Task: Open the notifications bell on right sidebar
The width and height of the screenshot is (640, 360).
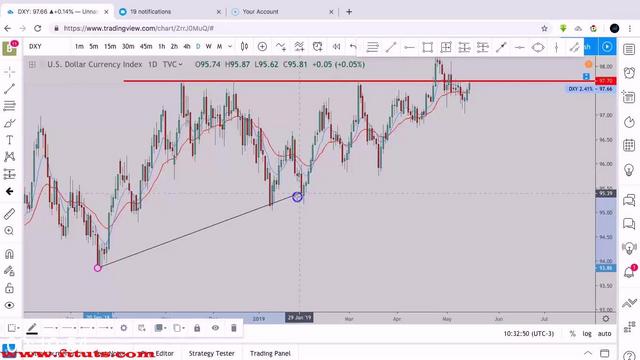Action: pos(629,271)
